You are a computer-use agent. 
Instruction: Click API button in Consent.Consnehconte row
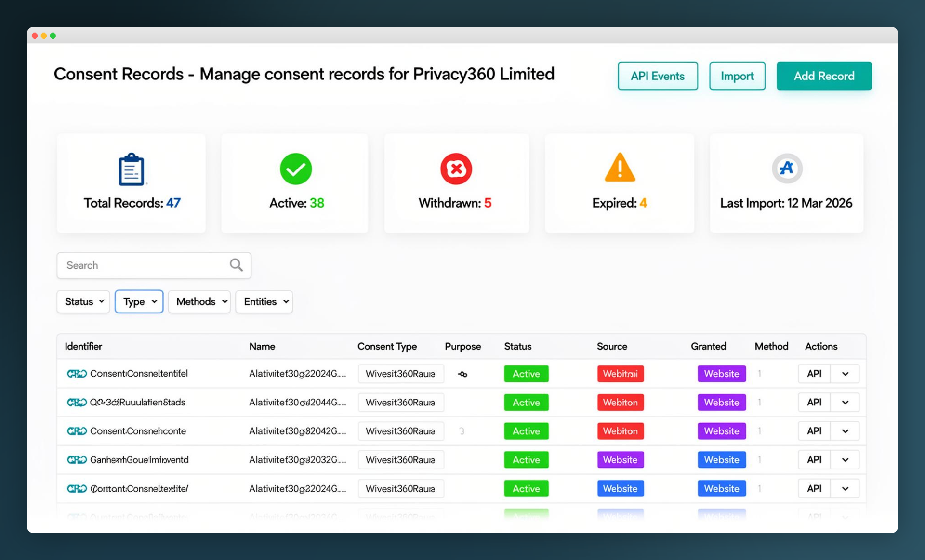814,431
